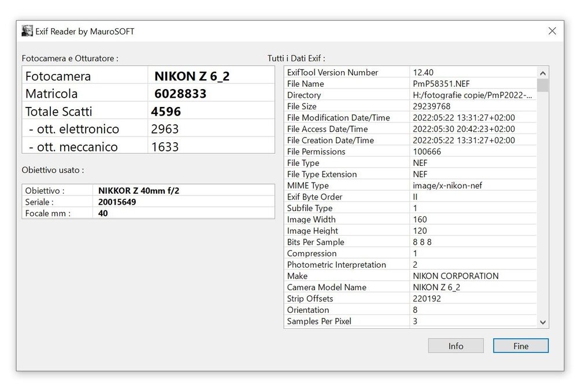Select the ExifTool Version Number row
Viewport: 578px width, 392px height.
[410, 72]
